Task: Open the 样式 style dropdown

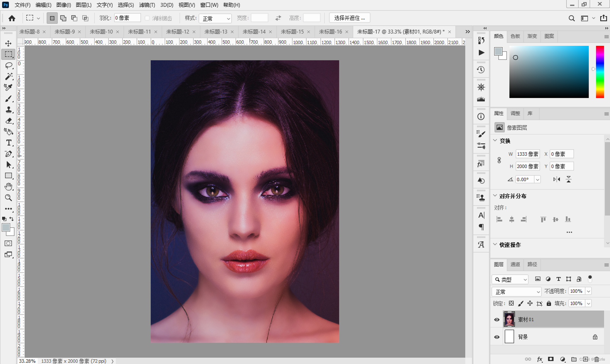Action: coord(215,18)
